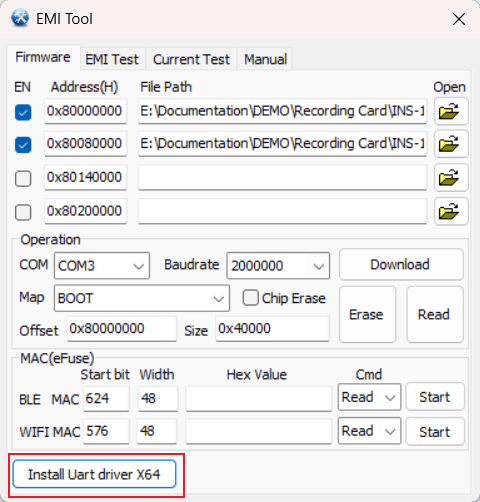
Task: Expand the Map dropdown showing BOOT
Action: [x=142, y=298]
